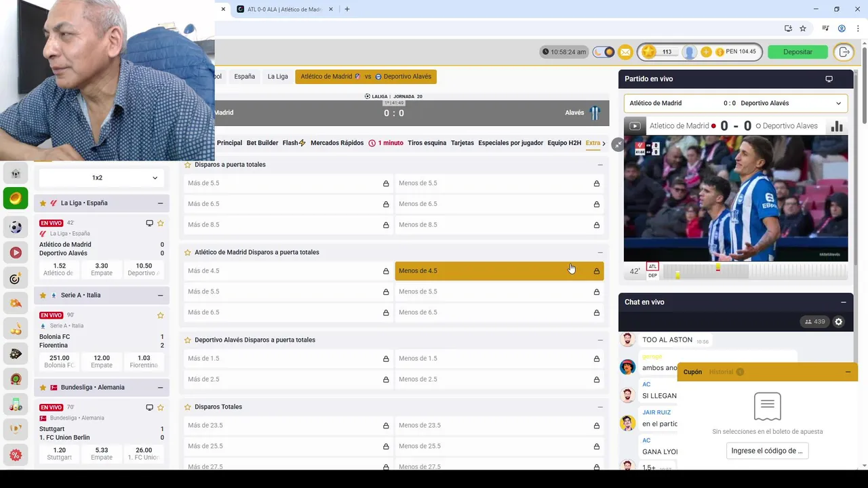The width and height of the screenshot is (868, 488).
Task: Open the Equipo H2H tab
Action: coord(564,143)
